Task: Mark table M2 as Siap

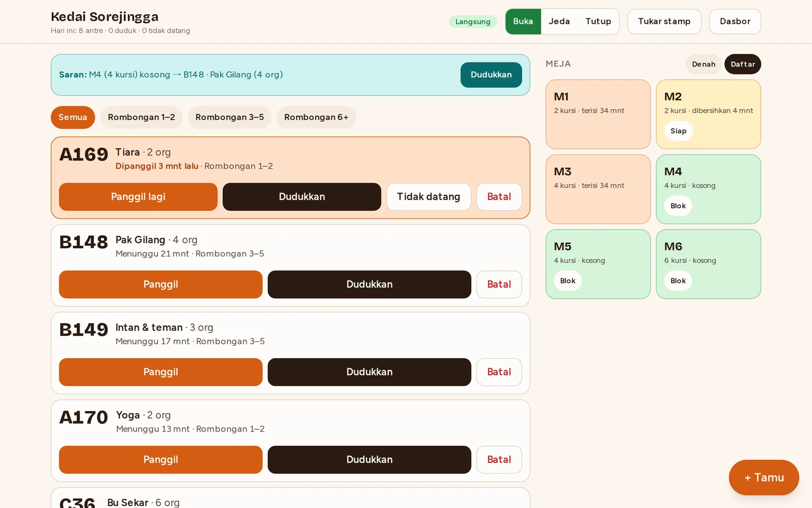Action: [x=678, y=131]
